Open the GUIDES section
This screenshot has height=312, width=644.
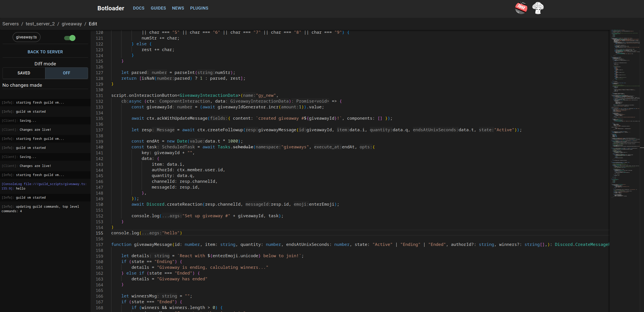point(158,8)
